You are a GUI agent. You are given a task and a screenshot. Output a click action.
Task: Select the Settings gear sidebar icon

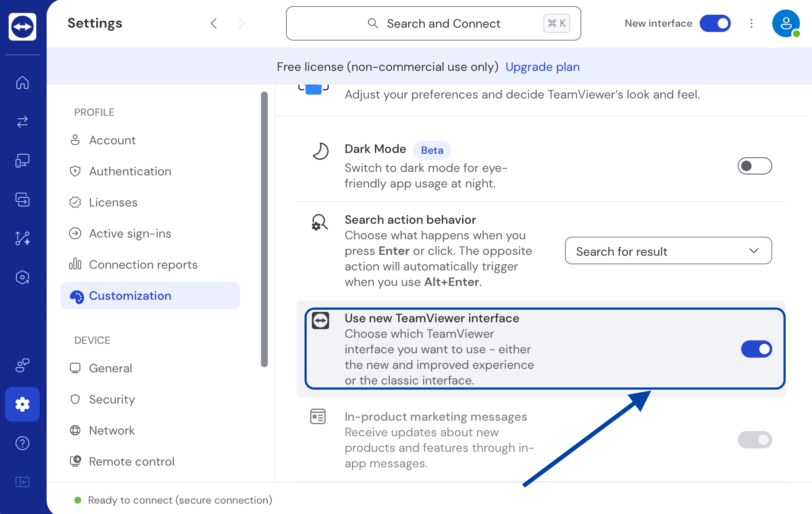click(22, 404)
